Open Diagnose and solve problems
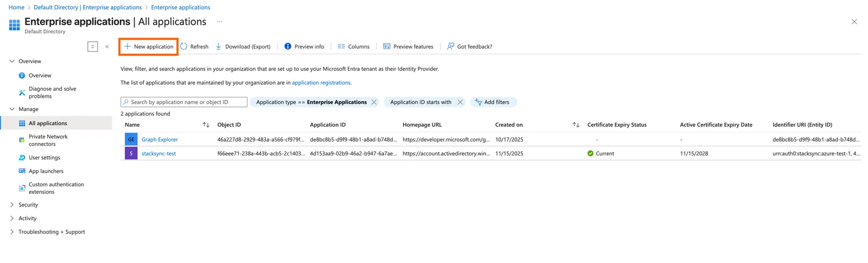 [52, 92]
